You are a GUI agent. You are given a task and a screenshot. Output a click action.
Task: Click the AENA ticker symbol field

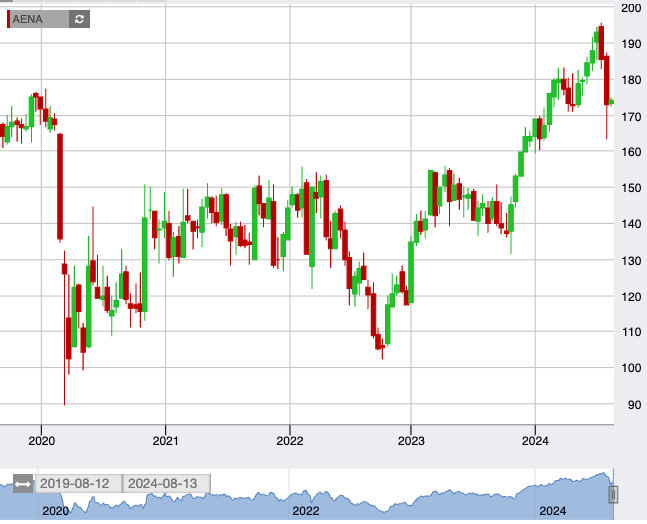point(39,19)
